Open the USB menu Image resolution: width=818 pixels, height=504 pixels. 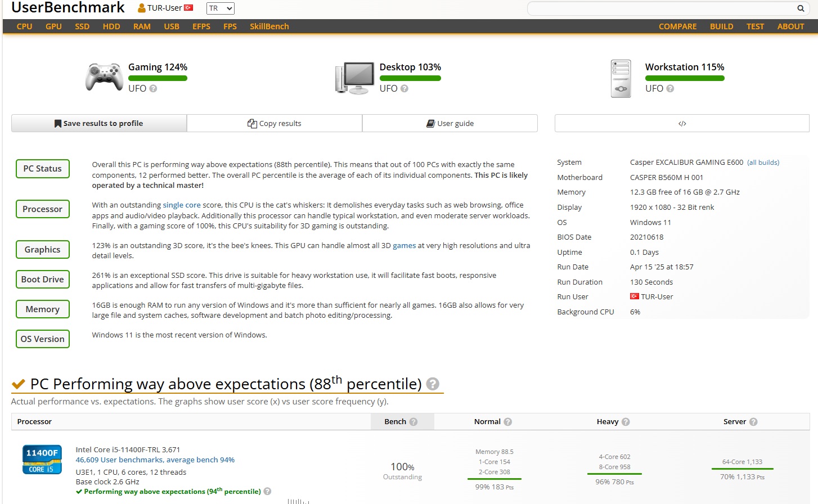click(x=172, y=26)
